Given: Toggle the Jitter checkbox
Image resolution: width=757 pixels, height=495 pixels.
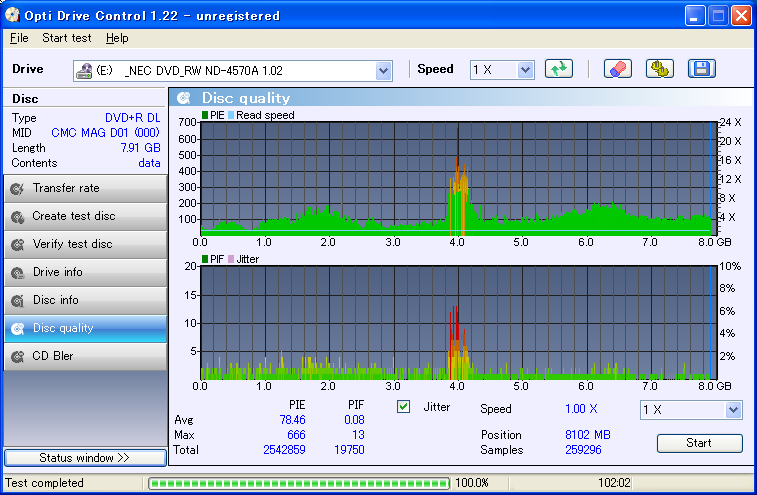Looking at the screenshot, I should click(x=404, y=407).
